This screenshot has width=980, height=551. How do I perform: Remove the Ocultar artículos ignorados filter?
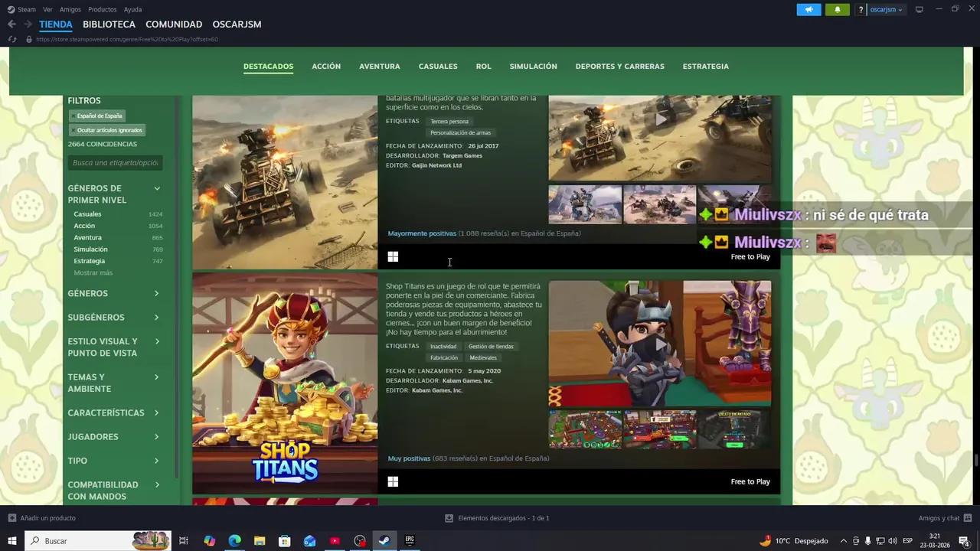73,130
